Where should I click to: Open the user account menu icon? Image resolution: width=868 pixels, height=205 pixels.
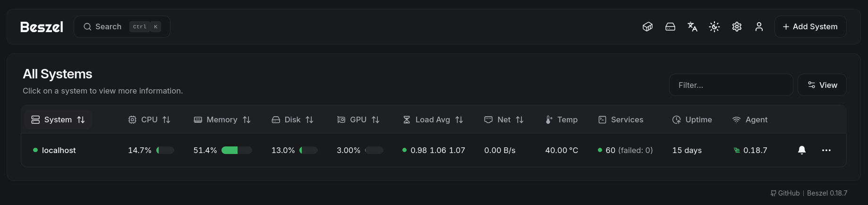tap(759, 27)
